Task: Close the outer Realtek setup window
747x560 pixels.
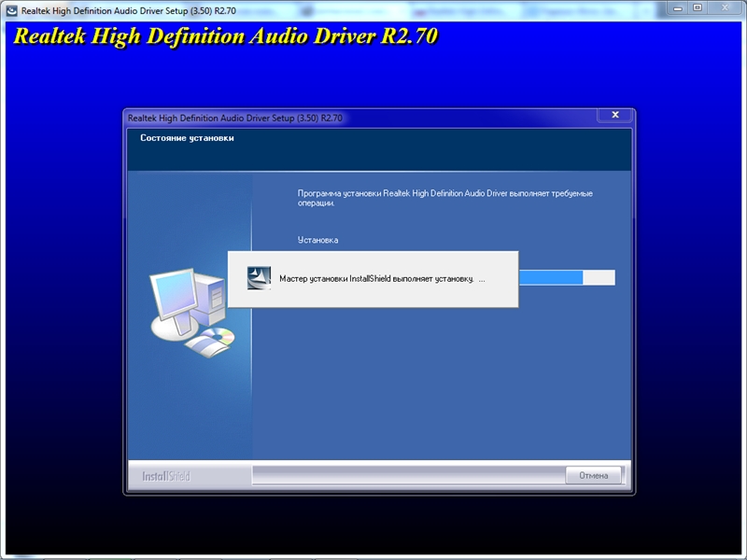Action: pyautogui.click(x=725, y=8)
